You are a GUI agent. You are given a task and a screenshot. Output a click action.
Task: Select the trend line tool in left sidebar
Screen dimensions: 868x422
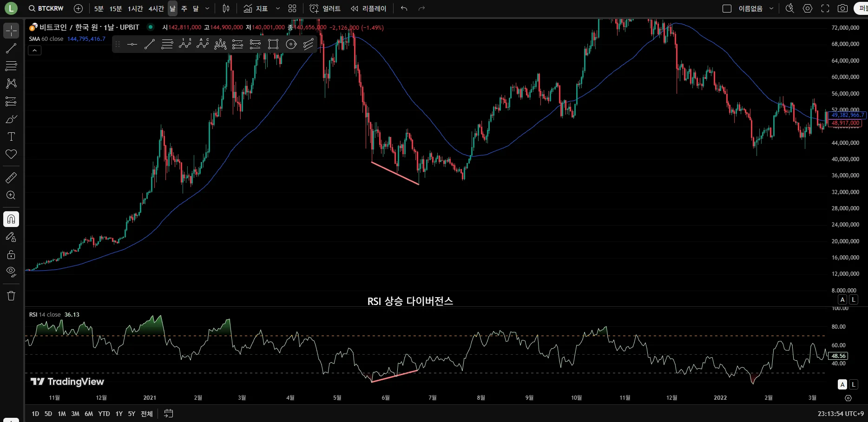click(11, 48)
